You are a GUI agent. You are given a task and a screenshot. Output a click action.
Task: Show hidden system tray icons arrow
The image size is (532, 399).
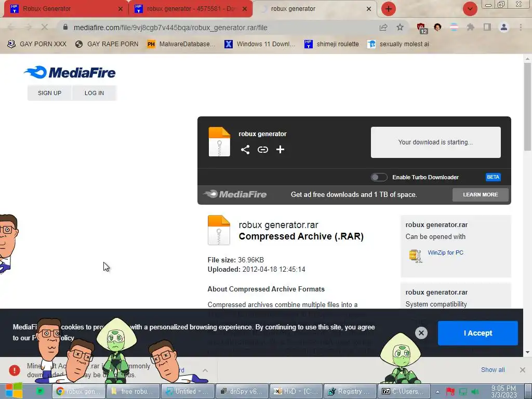[437, 392]
